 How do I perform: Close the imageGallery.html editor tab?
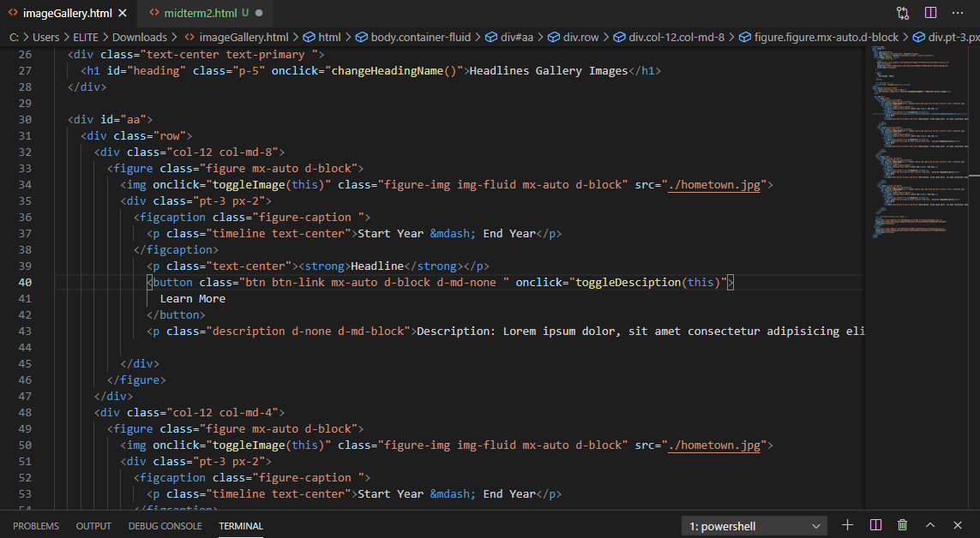point(123,13)
